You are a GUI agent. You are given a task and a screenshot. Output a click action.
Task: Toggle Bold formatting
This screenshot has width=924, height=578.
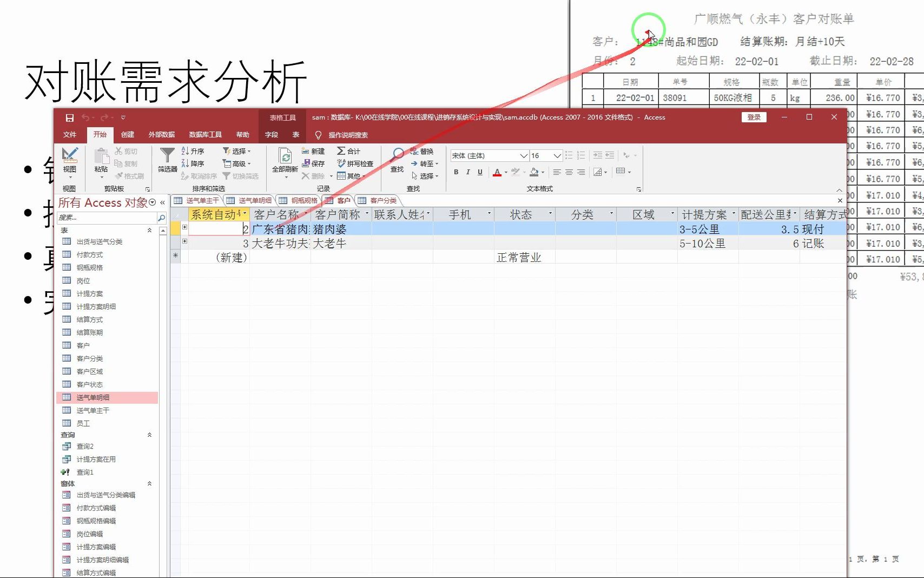[x=456, y=172]
